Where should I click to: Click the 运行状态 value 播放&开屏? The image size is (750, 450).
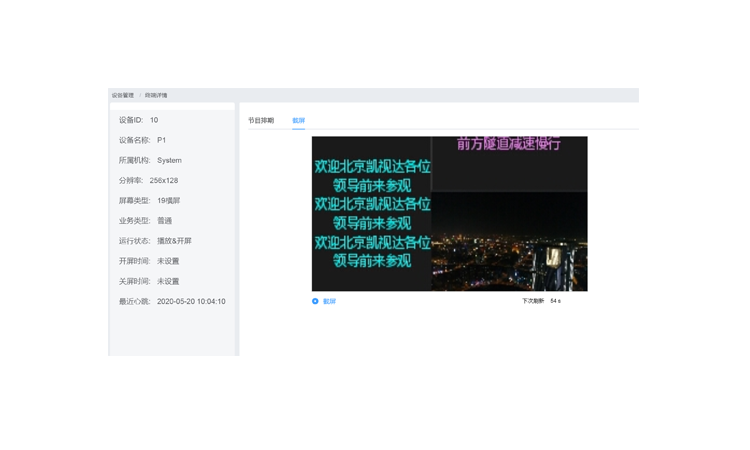pyautogui.click(x=174, y=241)
